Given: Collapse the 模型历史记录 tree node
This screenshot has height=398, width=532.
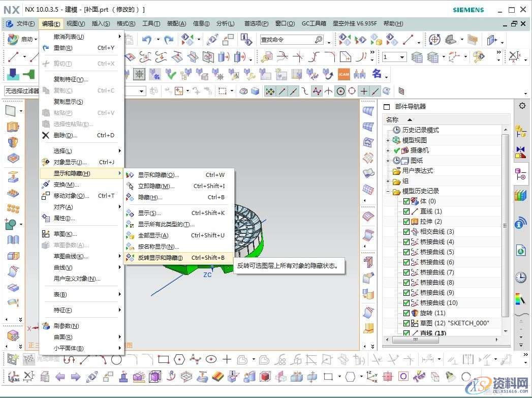Looking at the screenshot, I should [x=388, y=190].
